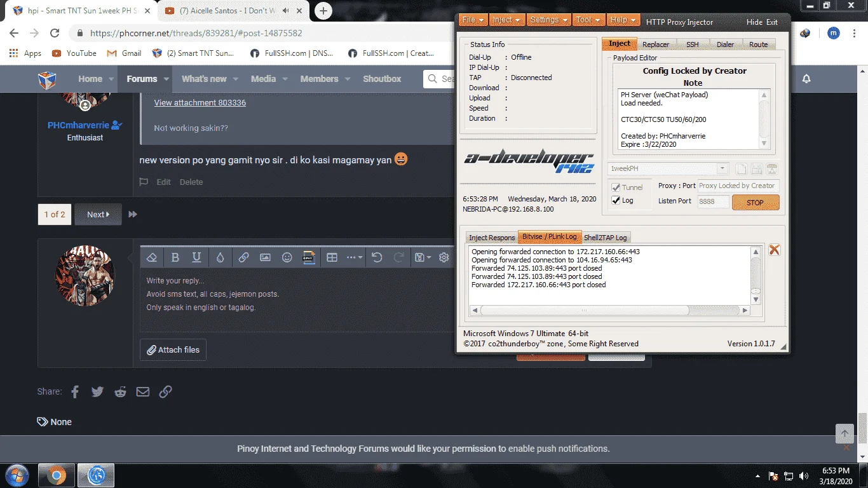
Task: Open the GIPHY insert tool
Action: [x=309, y=257]
